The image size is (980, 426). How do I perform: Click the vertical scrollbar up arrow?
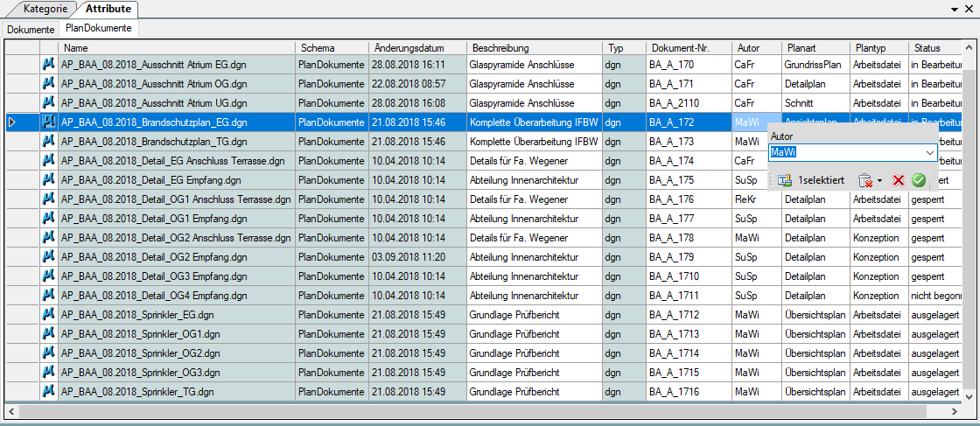(969, 48)
